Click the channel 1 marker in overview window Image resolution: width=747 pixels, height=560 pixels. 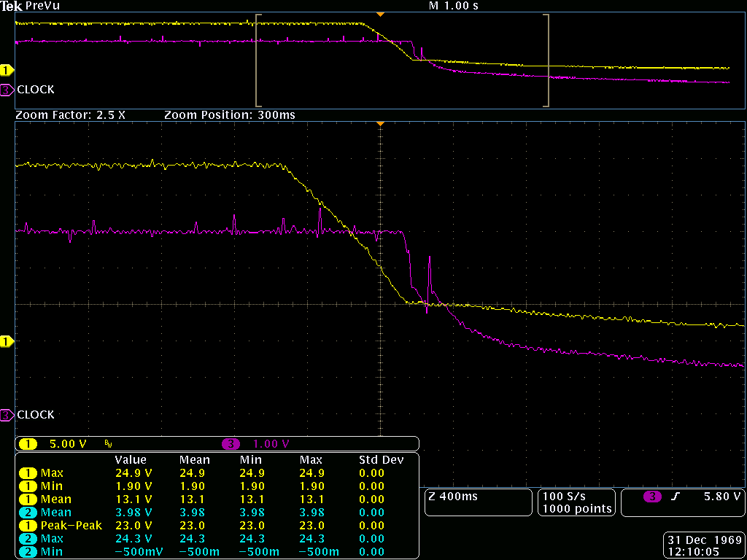click(x=6, y=71)
